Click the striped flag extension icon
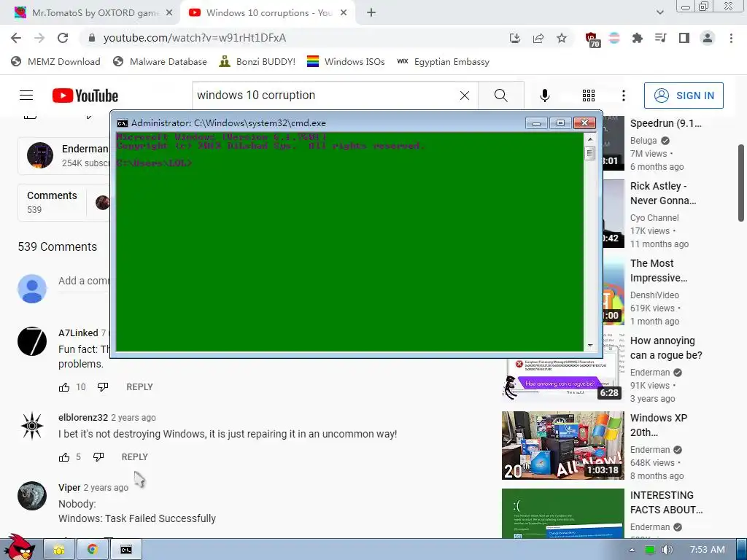747x560 pixels. [614, 38]
